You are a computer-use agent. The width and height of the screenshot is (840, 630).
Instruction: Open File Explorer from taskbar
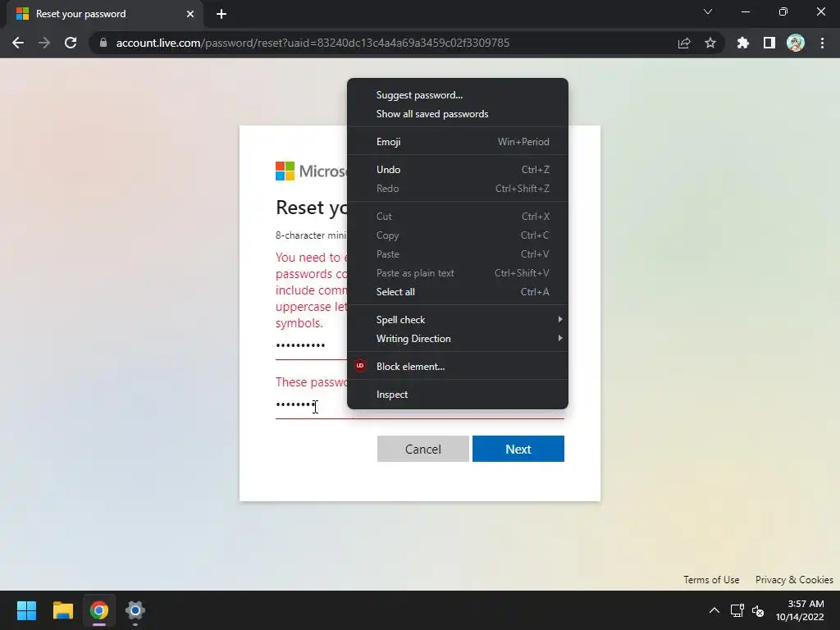(x=62, y=610)
